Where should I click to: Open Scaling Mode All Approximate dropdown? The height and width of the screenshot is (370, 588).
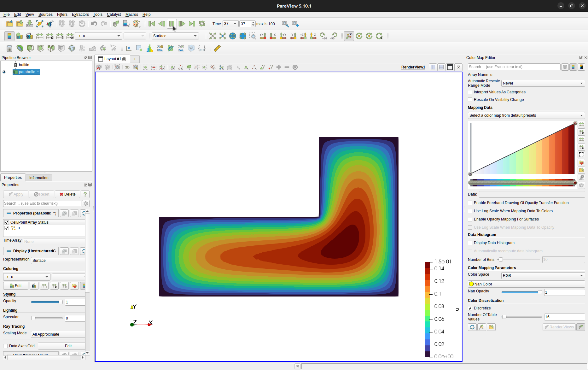tap(58, 334)
